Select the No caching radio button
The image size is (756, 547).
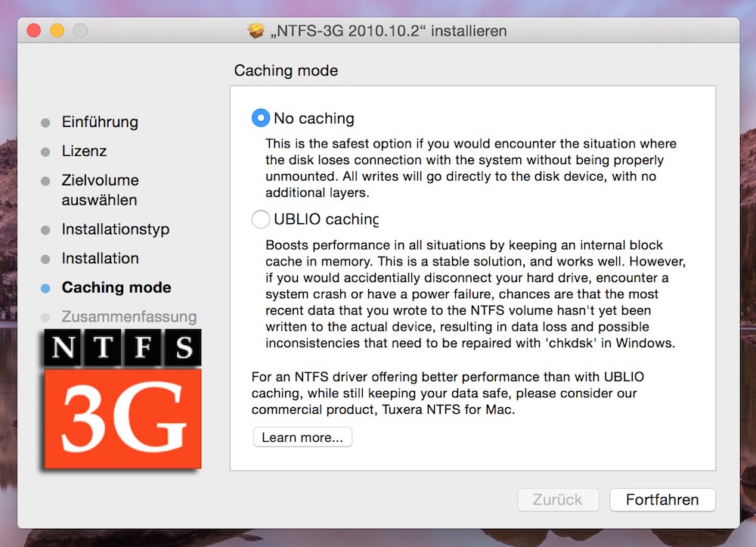261,118
